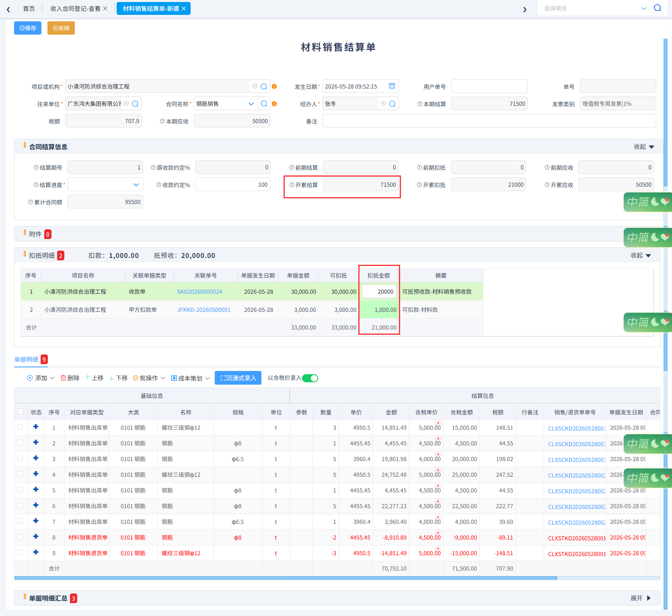Click the 保存 button

tap(28, 28)
